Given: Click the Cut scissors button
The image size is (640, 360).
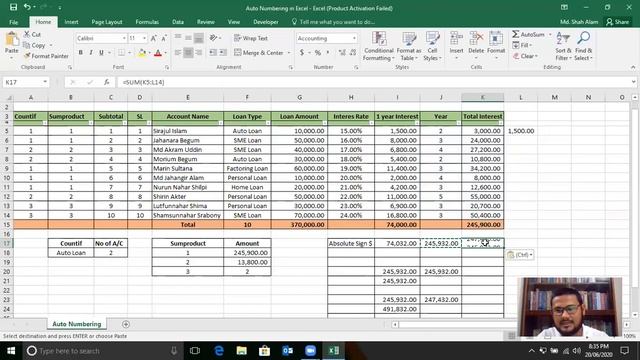Looking at the screenshot, I should [x=32, y=34].
